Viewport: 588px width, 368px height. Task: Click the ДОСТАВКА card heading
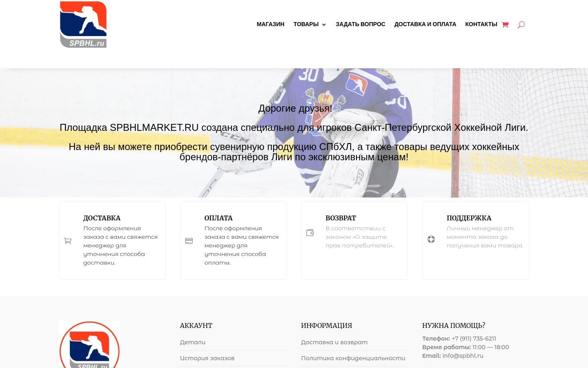pyautogui.click(x=102, y=218)
